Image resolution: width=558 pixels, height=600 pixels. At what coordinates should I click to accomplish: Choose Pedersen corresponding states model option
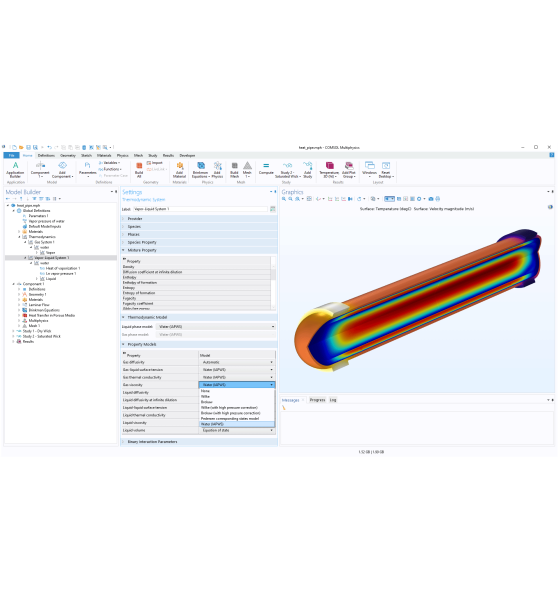pos(237,419)
